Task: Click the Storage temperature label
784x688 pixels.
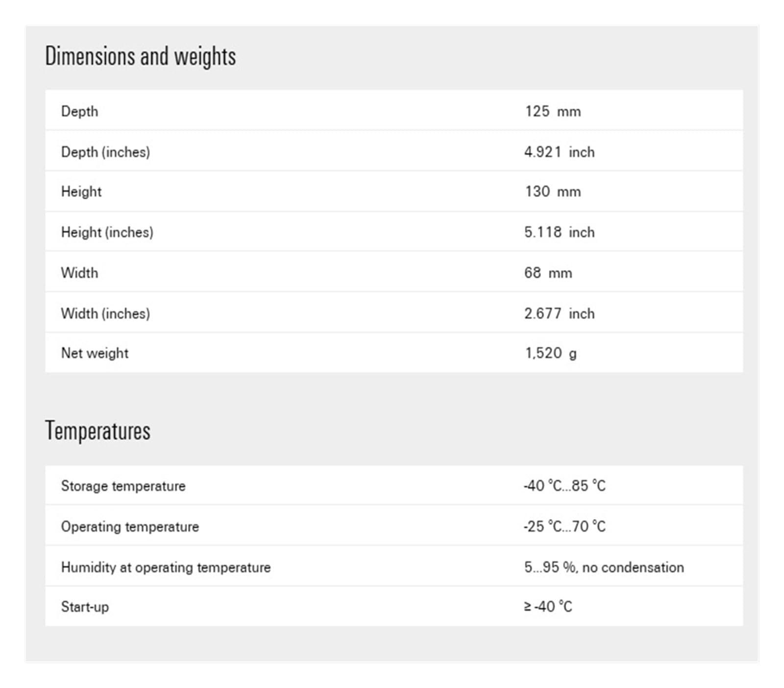Action: pos(123,486)
